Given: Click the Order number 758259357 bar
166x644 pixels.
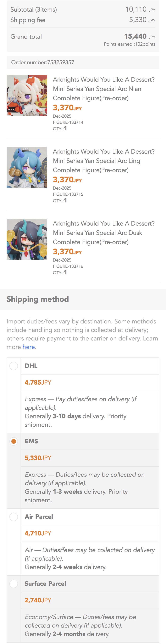Looking at the screenshot, I should tap(83, 62).
